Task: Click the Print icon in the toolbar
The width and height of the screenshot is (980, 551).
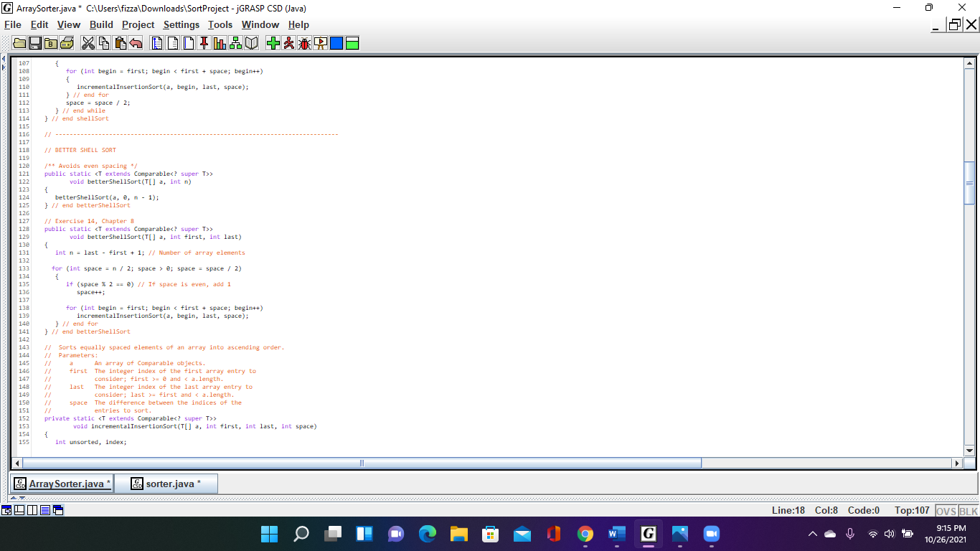Action: click(x=65, y=43)
